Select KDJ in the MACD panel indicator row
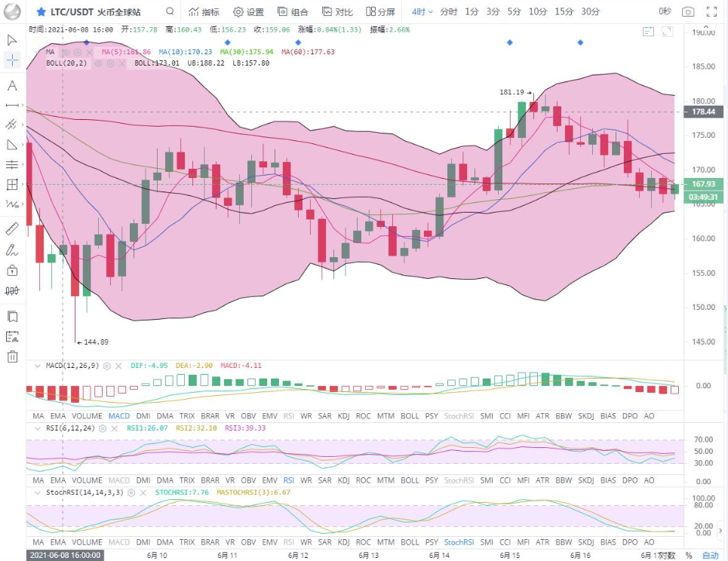 344,416
